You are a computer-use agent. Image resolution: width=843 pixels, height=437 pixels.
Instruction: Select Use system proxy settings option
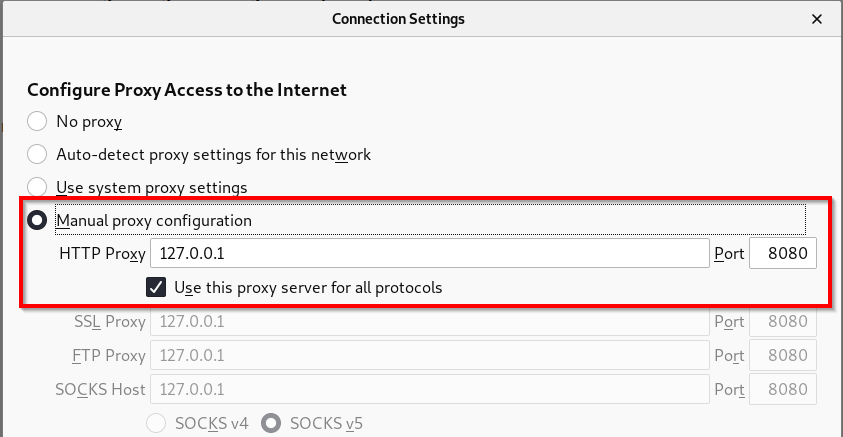[37, 187]
